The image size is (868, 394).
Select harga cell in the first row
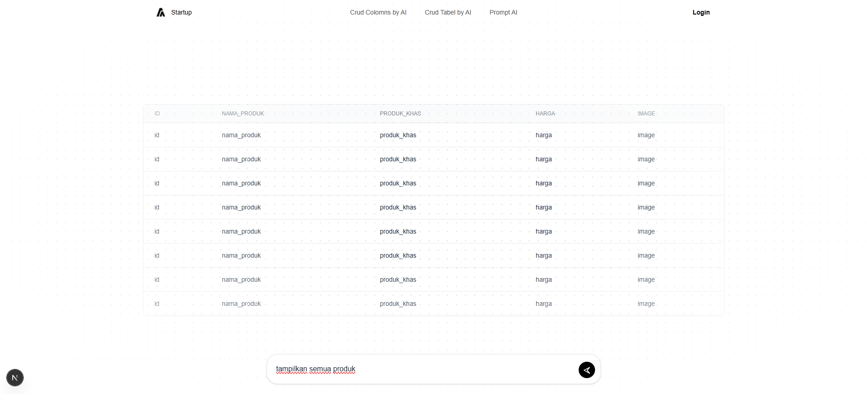[x=543, y=135]
